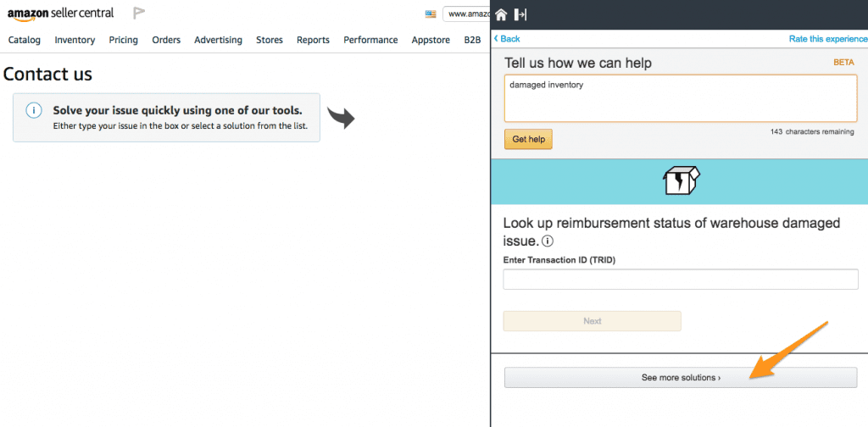Viewport: 868px width, 427px height.
Task: Click the country flag icon by marketplace selector
Action: point(431,14)
